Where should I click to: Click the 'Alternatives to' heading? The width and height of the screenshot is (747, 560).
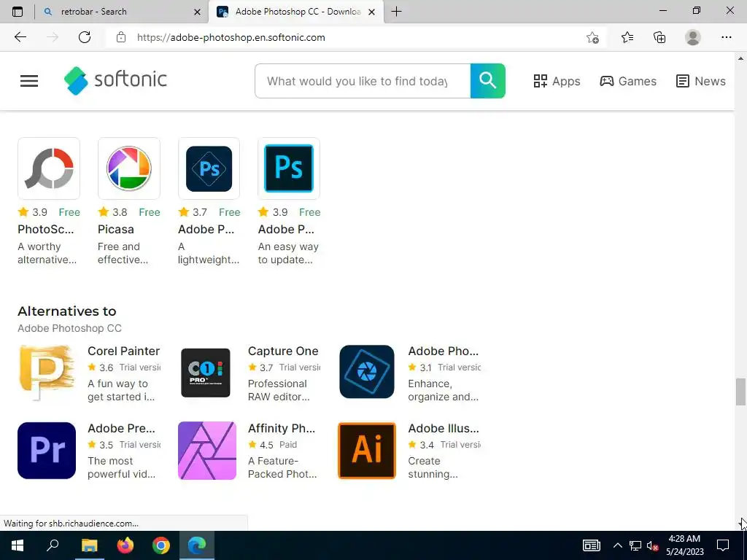pos(66,311)
